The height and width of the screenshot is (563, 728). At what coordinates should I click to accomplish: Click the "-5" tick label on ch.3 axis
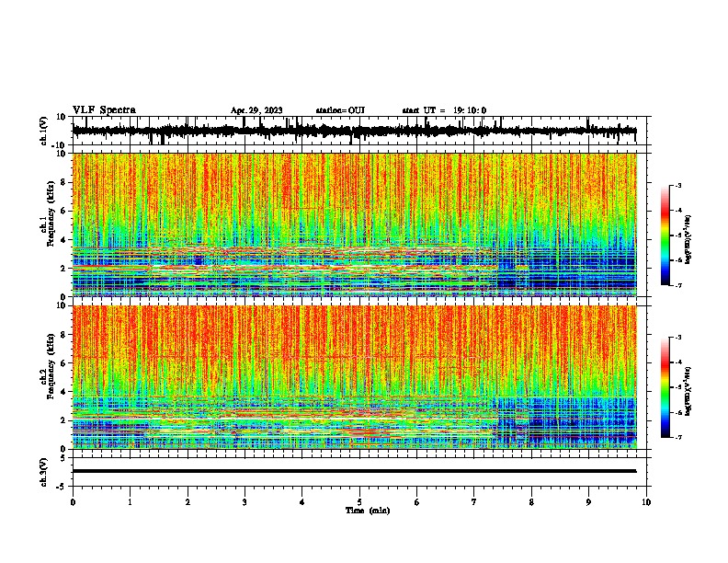pos(63,487)
